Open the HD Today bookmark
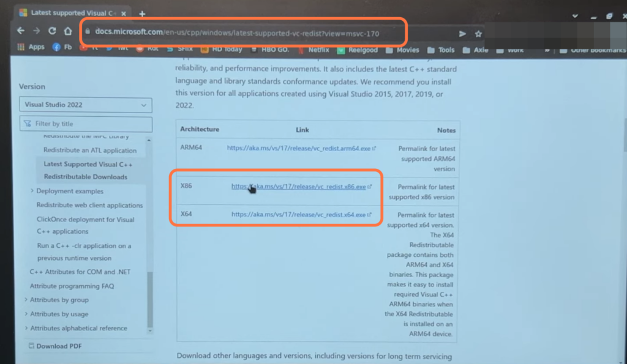627x364 pixels. point(222,49)
